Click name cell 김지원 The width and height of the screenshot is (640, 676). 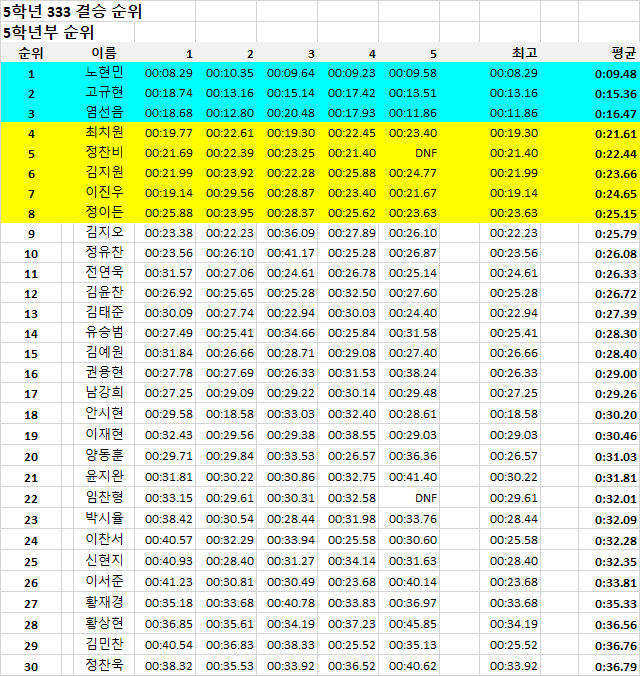tap(104, 172)
